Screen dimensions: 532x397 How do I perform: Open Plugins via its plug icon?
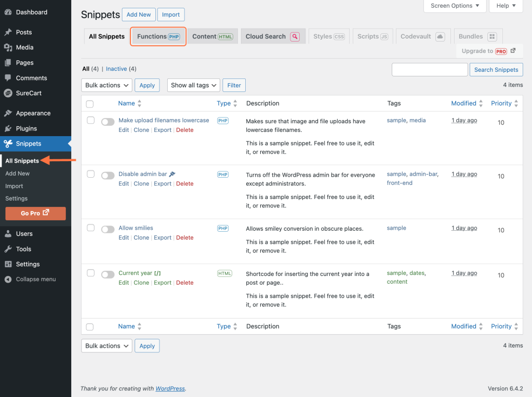[8, 128]
